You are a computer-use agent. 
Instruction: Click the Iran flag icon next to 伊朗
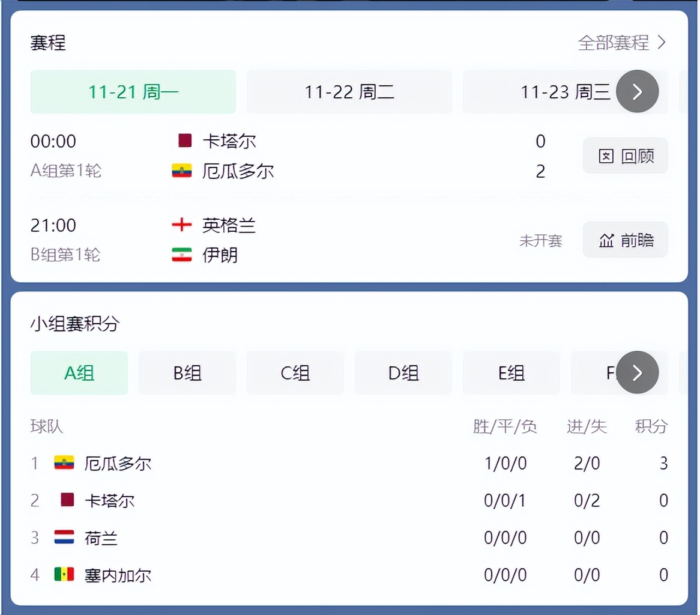coord(182,255)
